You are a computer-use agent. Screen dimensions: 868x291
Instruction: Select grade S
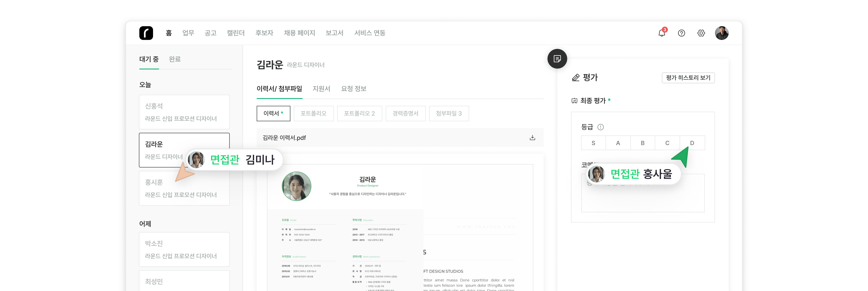click(593, 143)
